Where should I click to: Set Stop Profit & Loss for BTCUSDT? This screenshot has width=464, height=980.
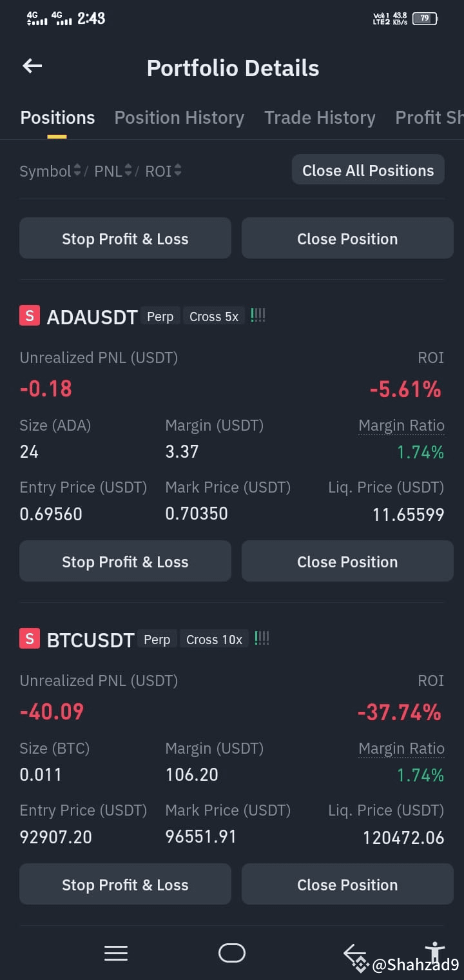pos(125,885)
